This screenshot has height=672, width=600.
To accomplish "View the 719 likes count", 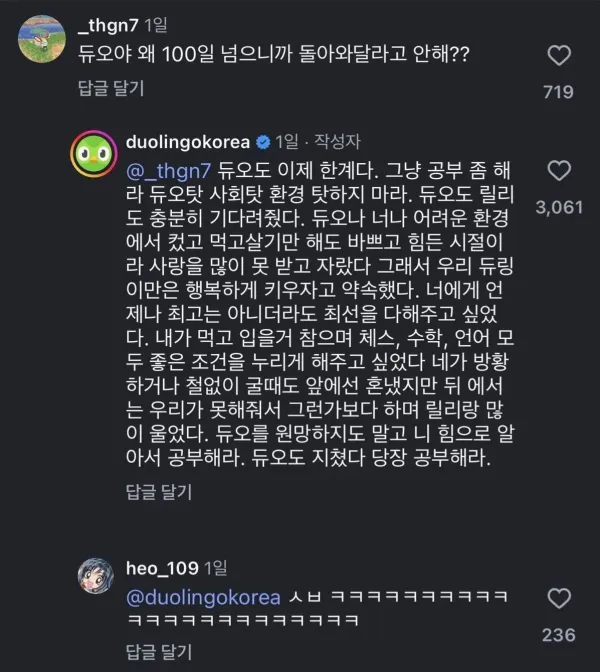I will (558, 92).
